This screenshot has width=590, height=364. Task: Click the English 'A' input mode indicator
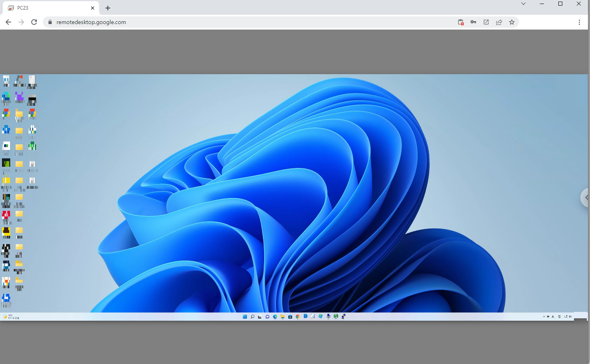coord(553,317)
